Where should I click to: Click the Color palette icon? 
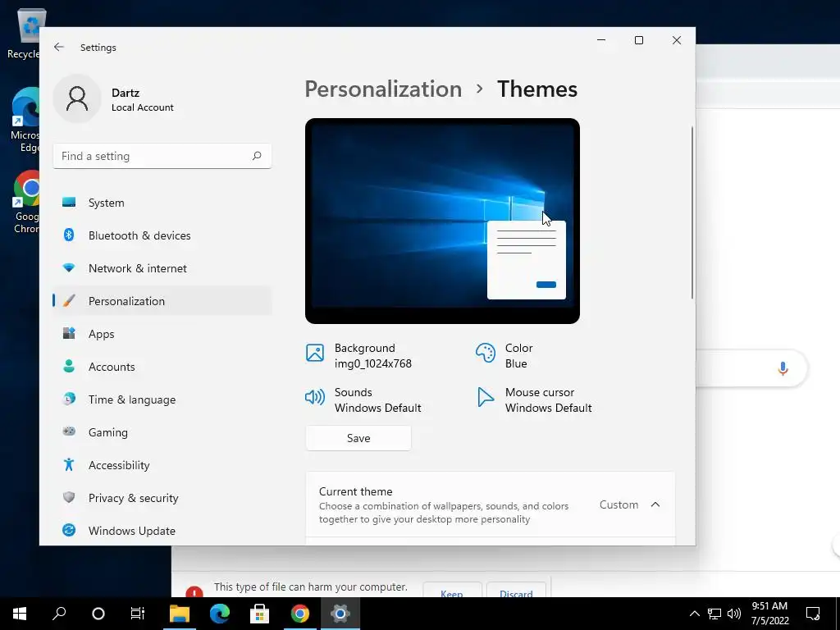[486, 353]
